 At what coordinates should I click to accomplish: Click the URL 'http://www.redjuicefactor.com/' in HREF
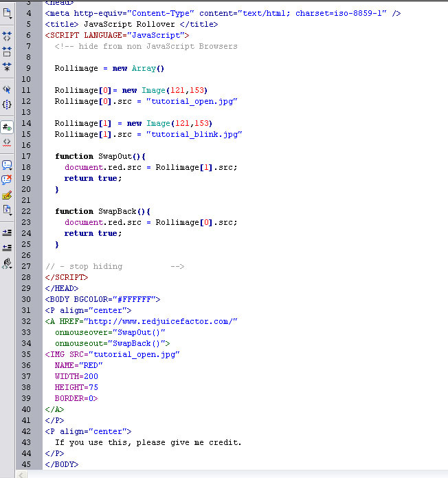[x=161, y=322]
